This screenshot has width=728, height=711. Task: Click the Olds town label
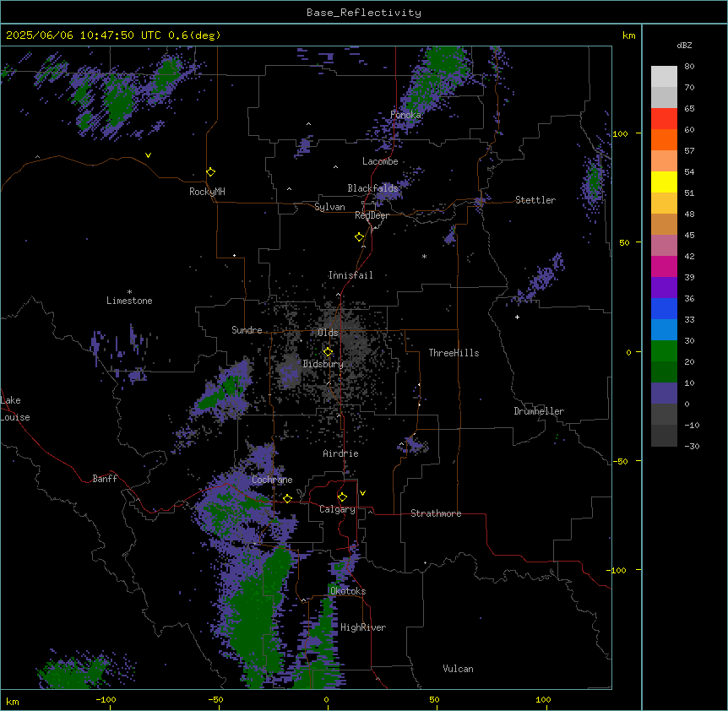pyautogui.click(x=328, y=333)
